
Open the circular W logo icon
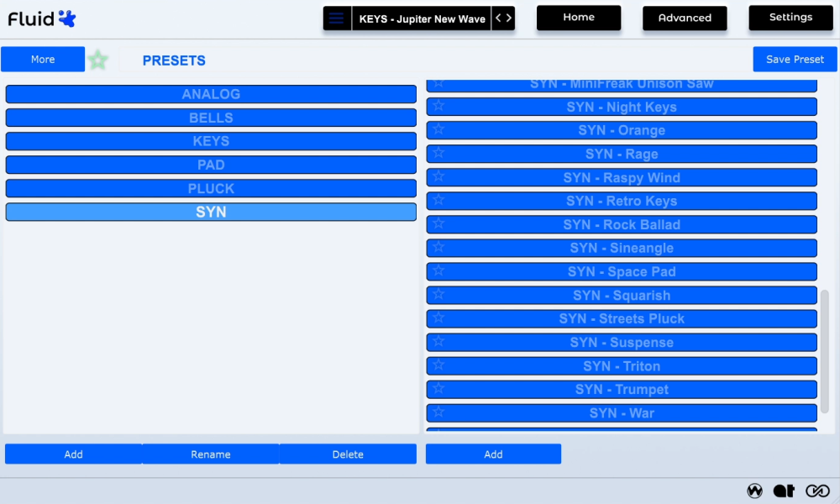click(755, 491)
